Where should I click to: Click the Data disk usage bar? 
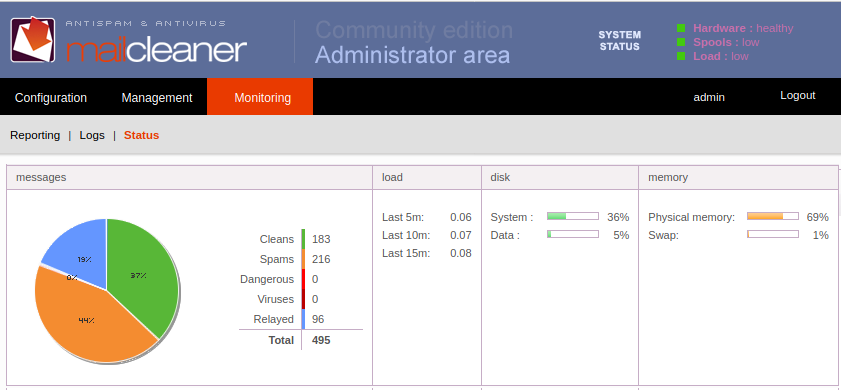point(572,234)
